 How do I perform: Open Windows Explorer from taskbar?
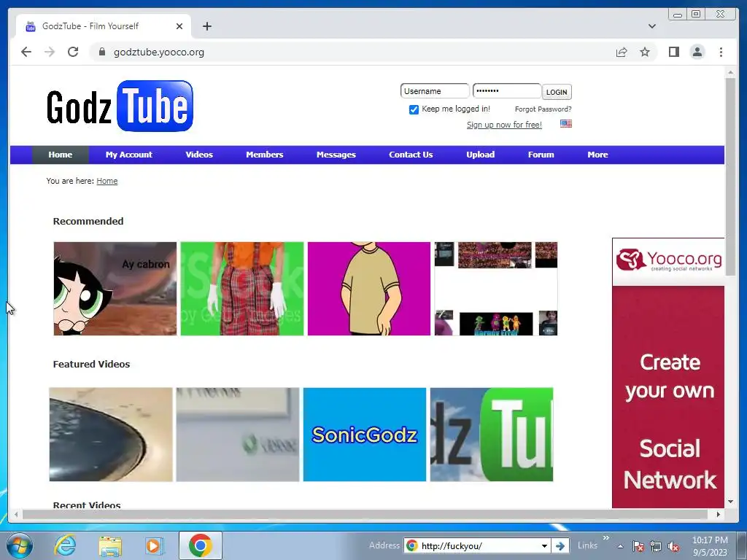110,545
